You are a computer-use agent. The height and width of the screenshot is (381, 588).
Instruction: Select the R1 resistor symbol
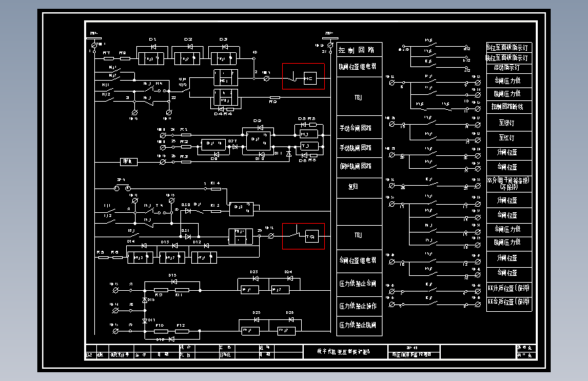pos(186,135)
